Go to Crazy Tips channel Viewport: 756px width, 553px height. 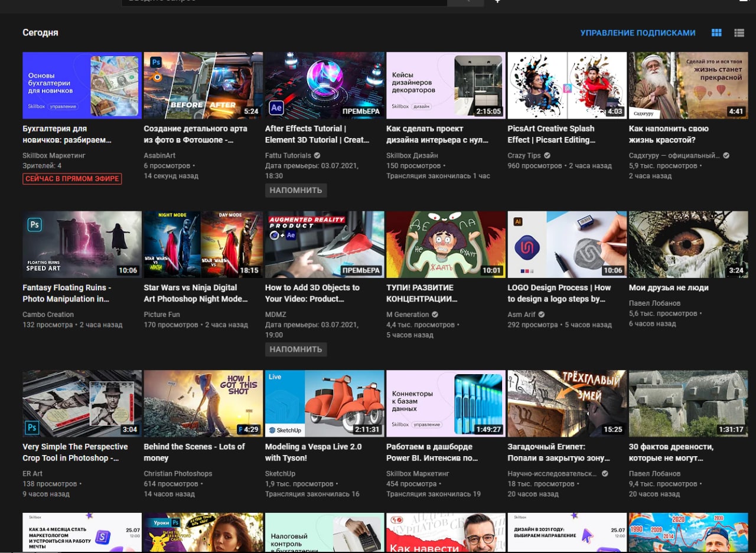point(524,156)
